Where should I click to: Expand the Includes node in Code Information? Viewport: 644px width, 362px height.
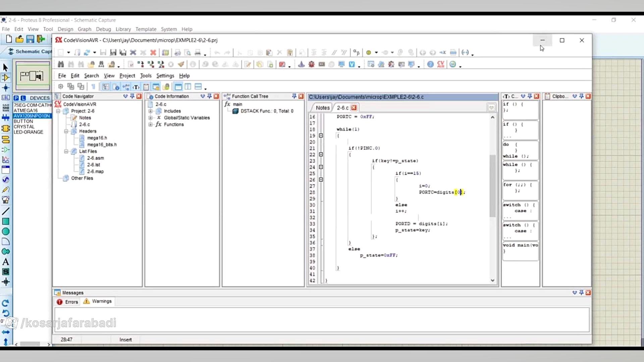pos(150,111)
